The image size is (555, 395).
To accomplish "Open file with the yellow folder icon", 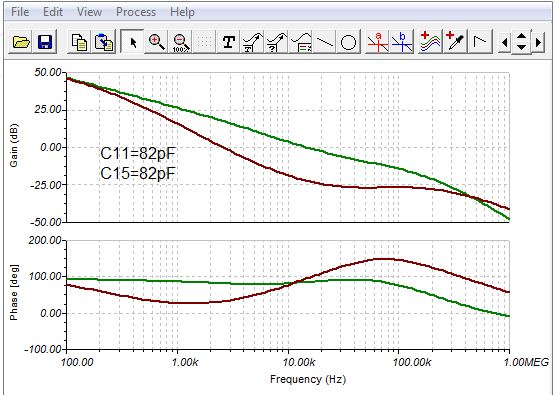I will click(x=21, y=42).
